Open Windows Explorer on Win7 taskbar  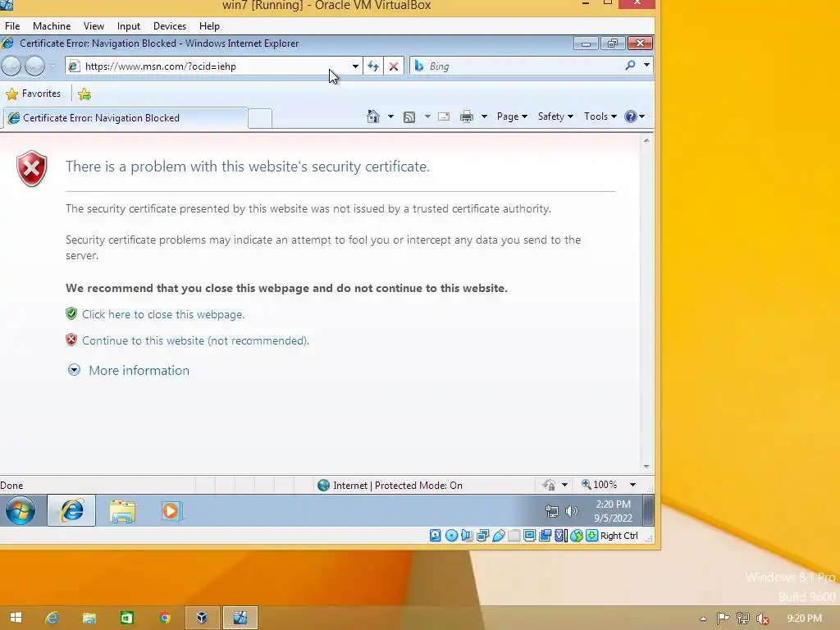tap(122, 510)
